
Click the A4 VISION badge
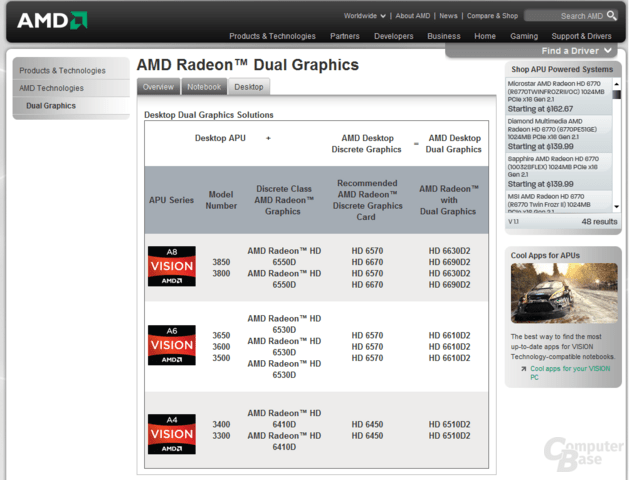(x=172, y=434)
